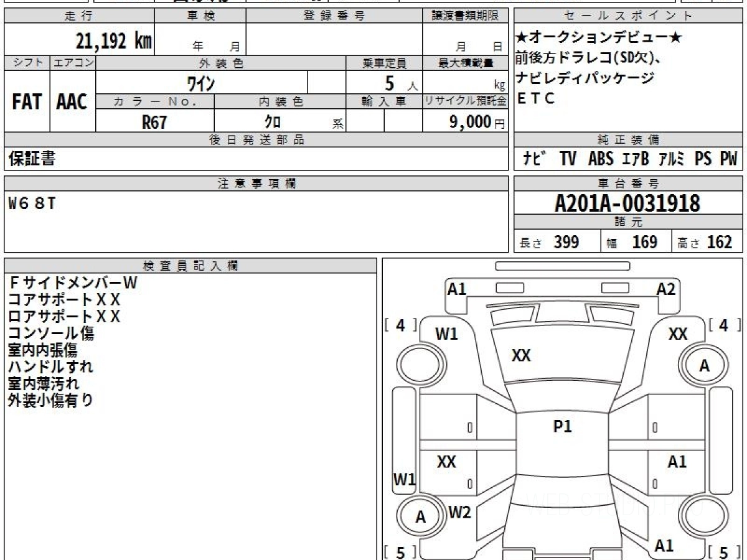Click the exterior color value ワイン
The height and width of the screenshot is (560, 747).
201,83
